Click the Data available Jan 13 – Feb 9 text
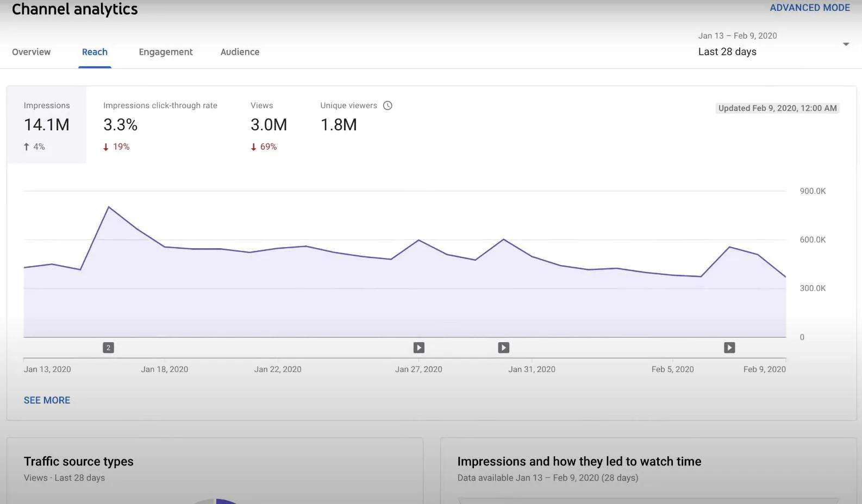This screenshot has width=862, height=504. [548, 478]
